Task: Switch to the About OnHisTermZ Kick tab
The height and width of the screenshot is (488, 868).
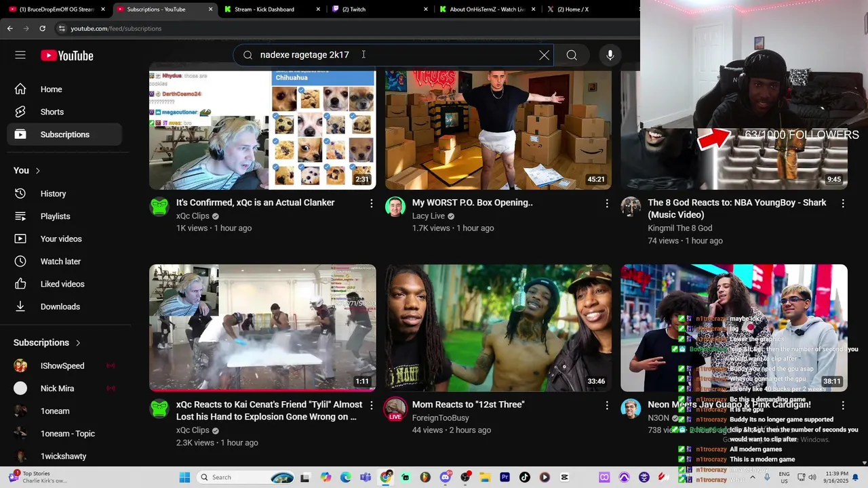Action: pyautogui.click(x=488, y=9)
